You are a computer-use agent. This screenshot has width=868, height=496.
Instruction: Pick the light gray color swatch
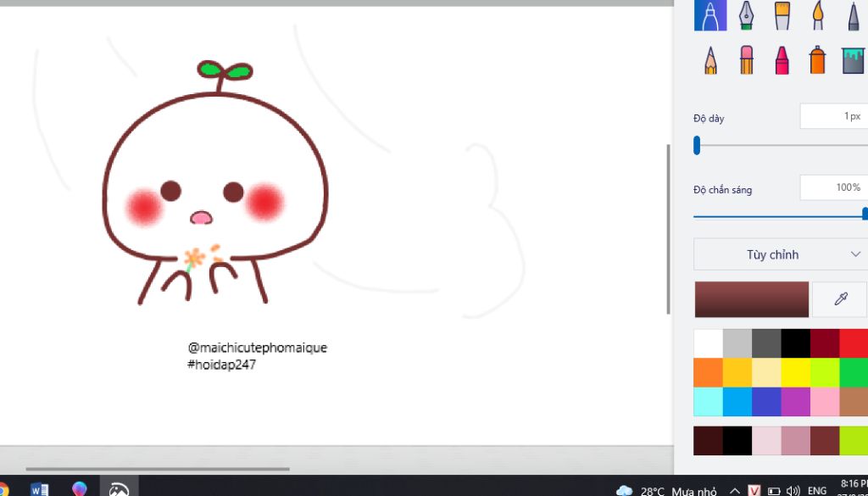737,343
